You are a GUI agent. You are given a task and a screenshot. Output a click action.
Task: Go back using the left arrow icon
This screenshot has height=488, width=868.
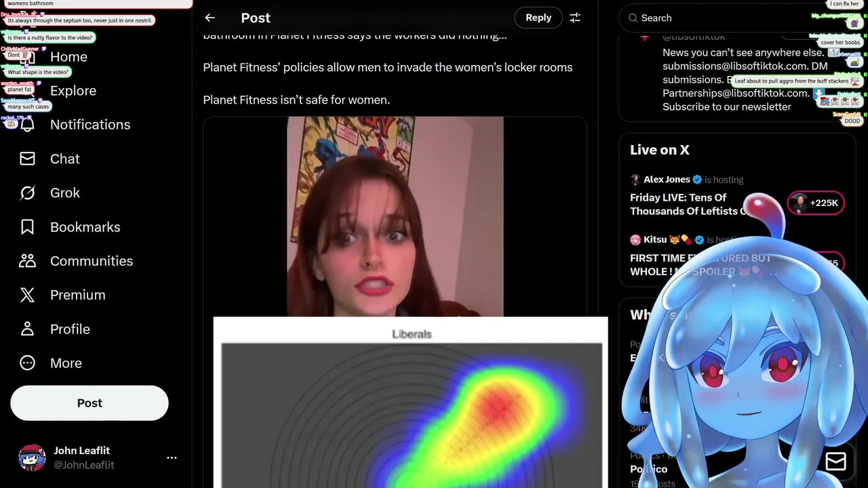pos(210,18)
